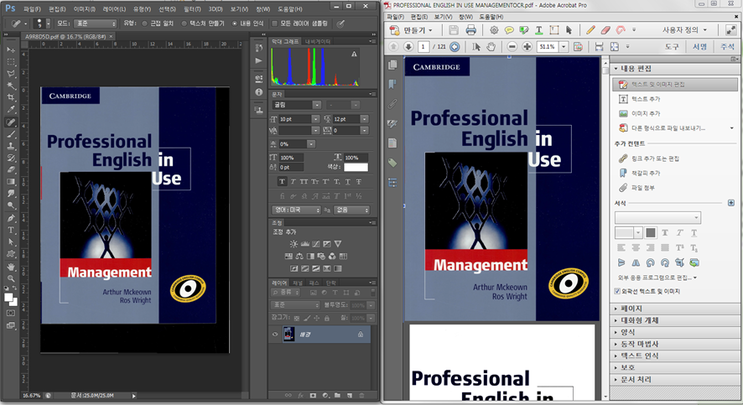
Task: Open the Mode dropdown (모드) in Photoshop options
Action: pos(96,23)
